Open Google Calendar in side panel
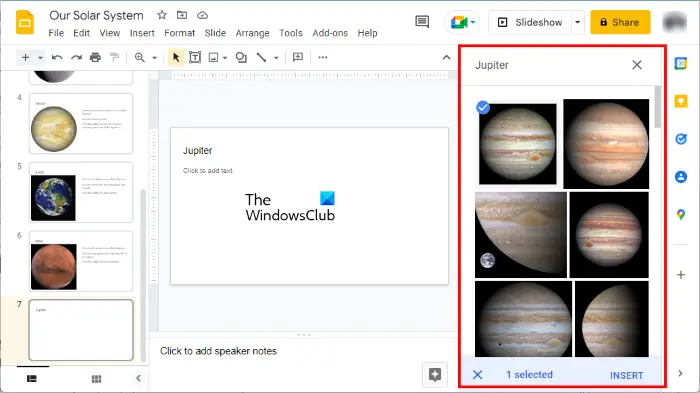 point(681,64)
